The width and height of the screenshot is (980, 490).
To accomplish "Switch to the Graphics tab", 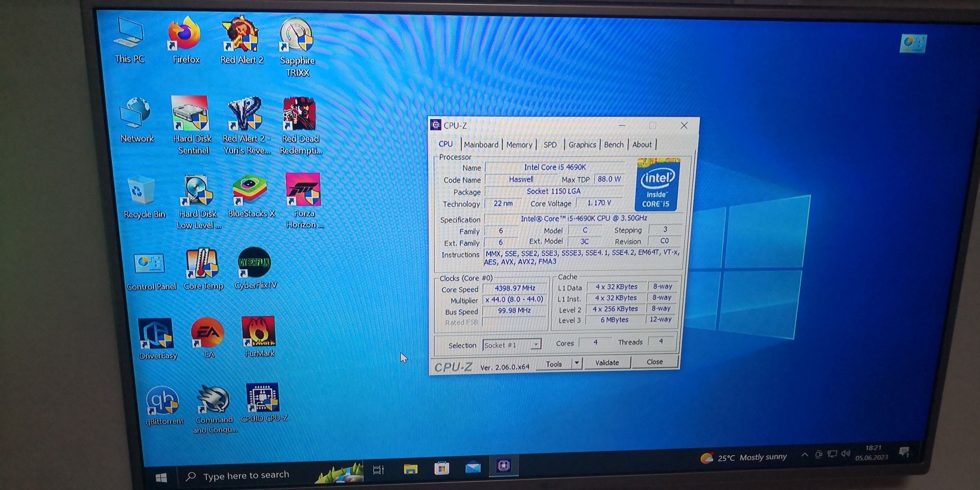I will click(x=582, y=144).
